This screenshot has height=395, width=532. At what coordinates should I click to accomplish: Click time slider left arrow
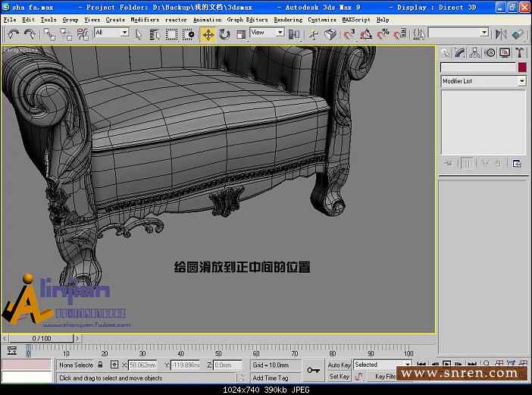click(5, 338)
